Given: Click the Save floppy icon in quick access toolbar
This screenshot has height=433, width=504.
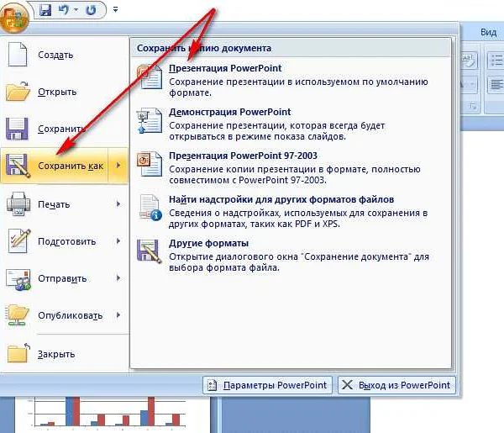Looking at the screenshot, I should click(x=45, y=12).
